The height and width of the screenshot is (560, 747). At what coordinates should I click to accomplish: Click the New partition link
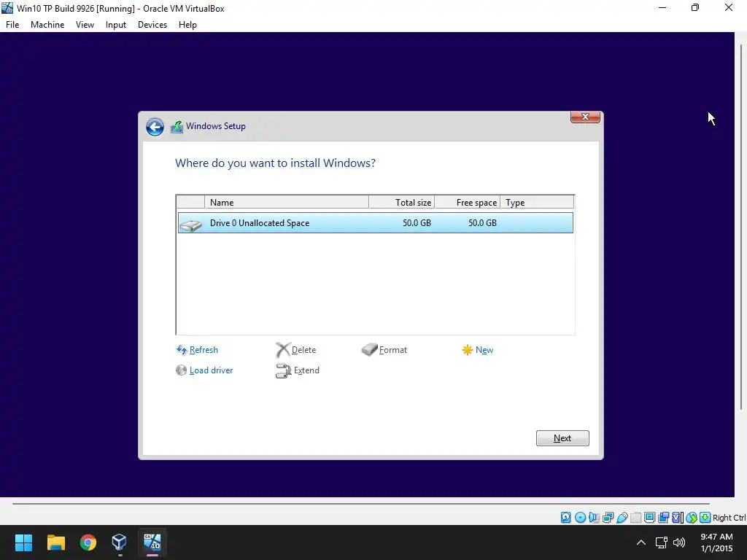pos(484,350)
